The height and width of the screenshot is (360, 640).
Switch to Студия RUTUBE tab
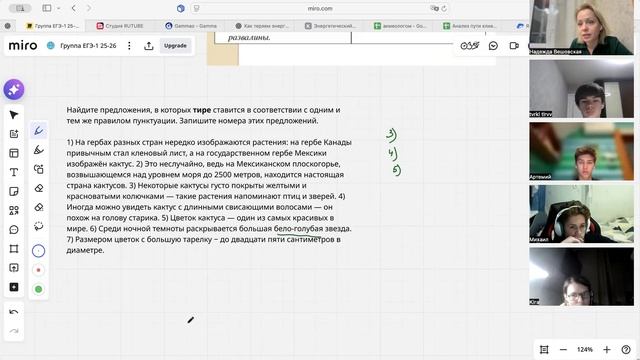[x=120, y=26]
